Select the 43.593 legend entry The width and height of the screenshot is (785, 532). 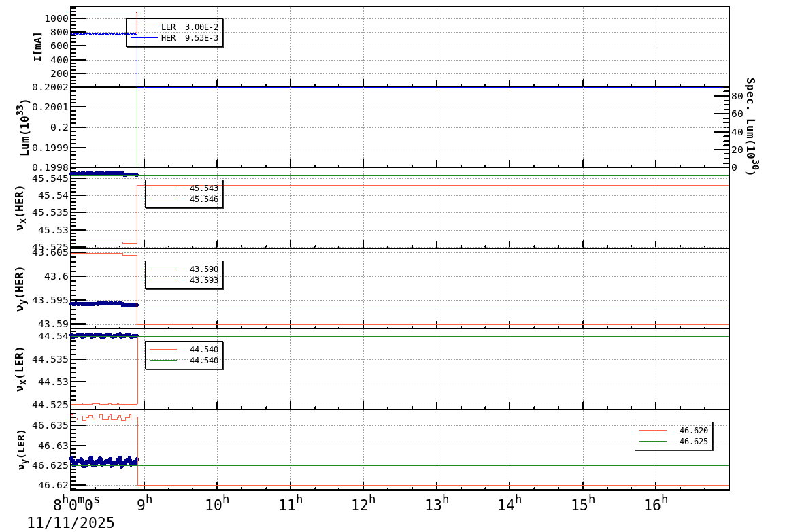click(203, 280)
